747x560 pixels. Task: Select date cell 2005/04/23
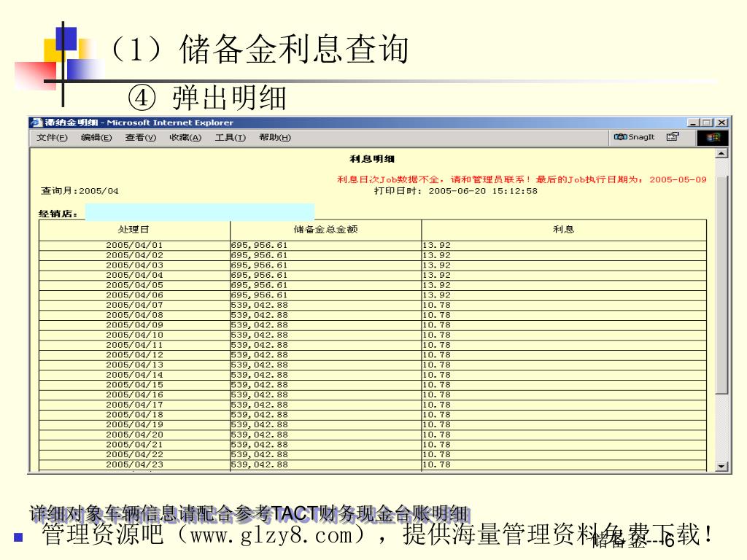134,464
